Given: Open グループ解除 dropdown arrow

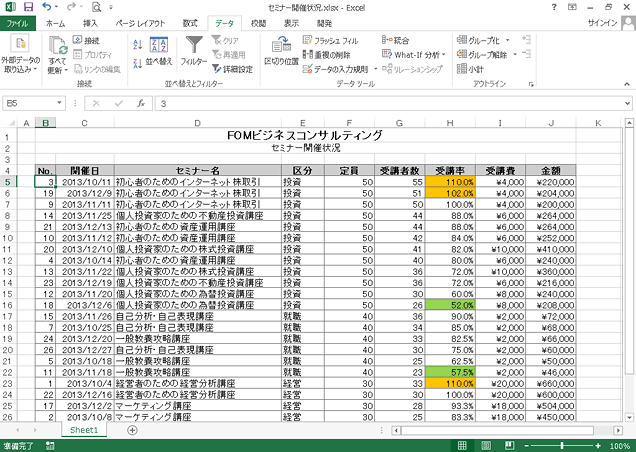Looking at the screenshot, I should pyautogui.click(x=515, y=54).
